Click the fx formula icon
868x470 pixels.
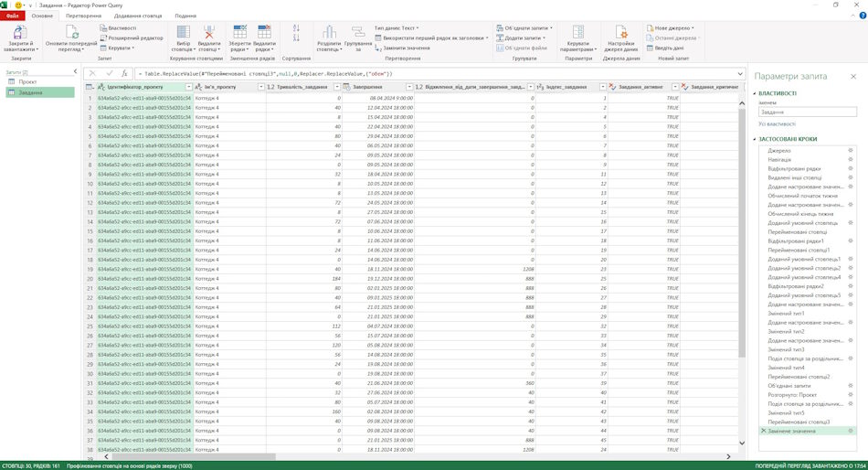[x=124, y=73]
